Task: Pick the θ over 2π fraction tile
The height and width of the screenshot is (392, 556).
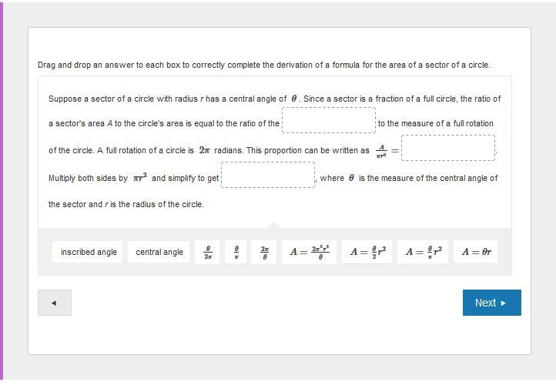Action: pos(207,252)
